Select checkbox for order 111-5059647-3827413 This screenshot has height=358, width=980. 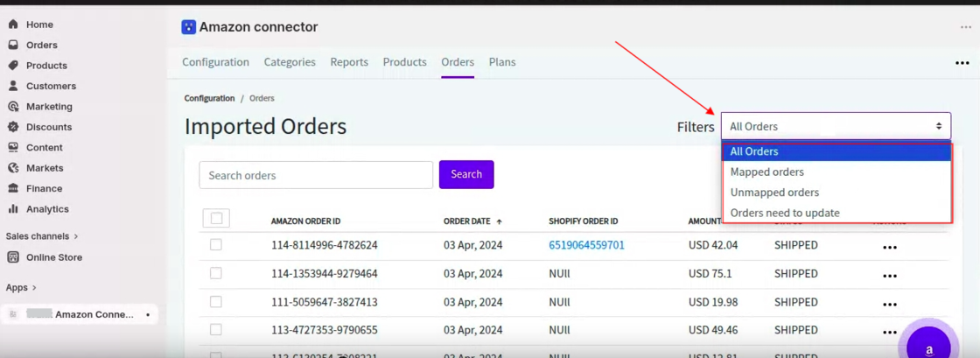click(x=215, y=302)
